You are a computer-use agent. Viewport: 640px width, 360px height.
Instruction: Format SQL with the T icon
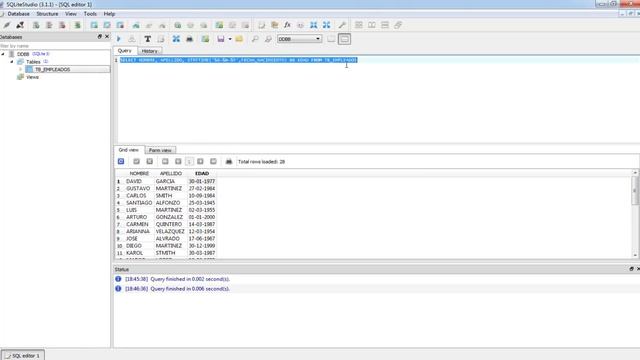pyautogui.click(x=147, y=39)
